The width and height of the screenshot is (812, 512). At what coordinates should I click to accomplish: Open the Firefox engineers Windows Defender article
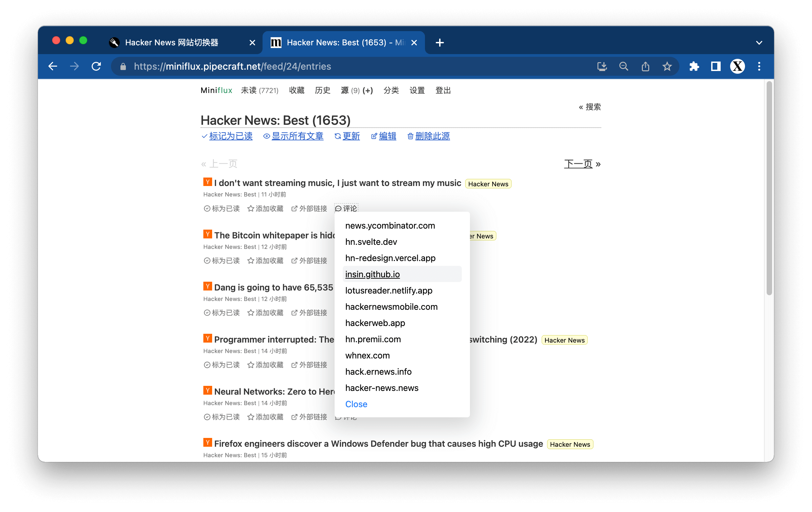click(379, 444)
